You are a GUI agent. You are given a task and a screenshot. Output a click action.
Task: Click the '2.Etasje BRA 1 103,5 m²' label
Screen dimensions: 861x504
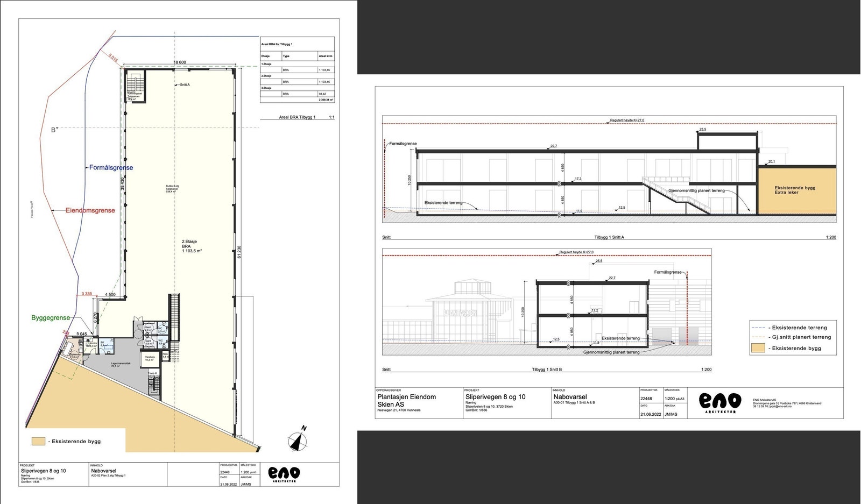coord(192,246)
